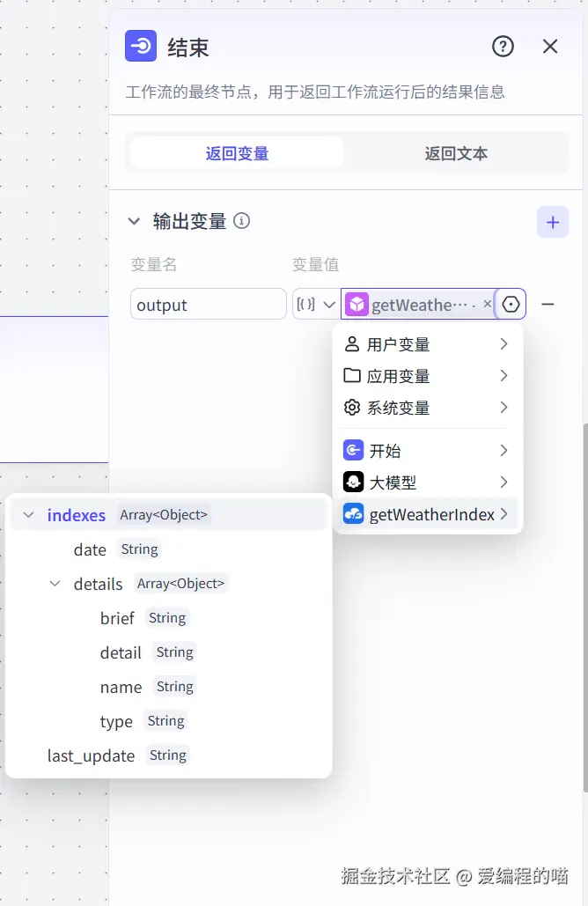This screenshot has height=906, width=588.
Task: Expand arrow next to 系统变量
Action: click(503, 408)
